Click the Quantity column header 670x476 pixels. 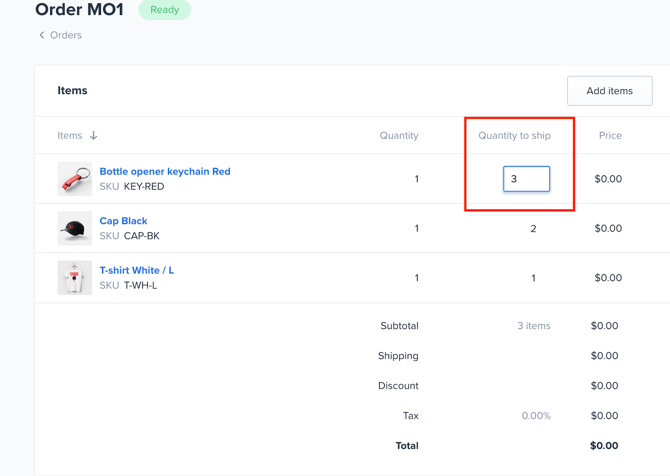(399, 135)
